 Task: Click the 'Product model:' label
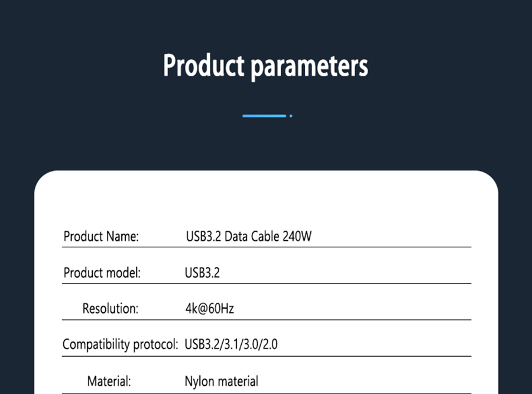102,273
